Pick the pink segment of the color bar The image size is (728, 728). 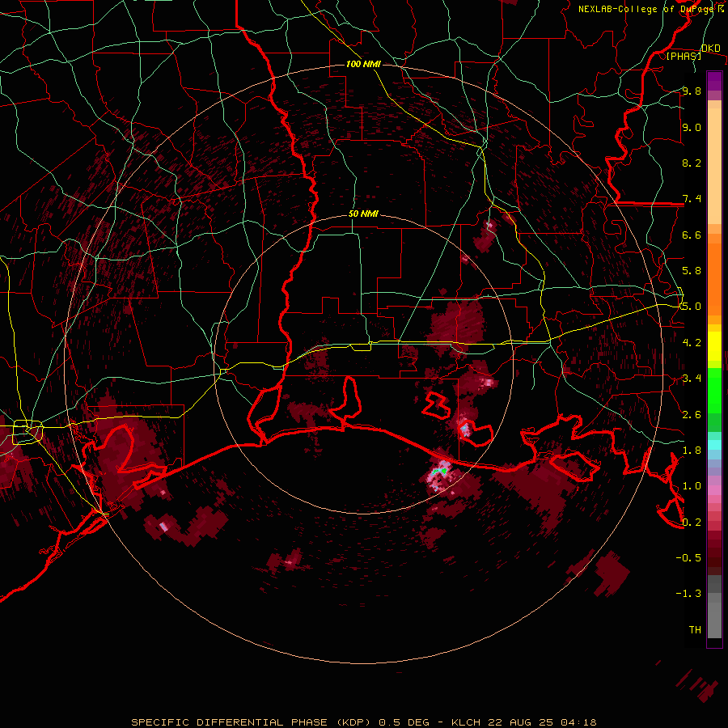tap(714, 490)
